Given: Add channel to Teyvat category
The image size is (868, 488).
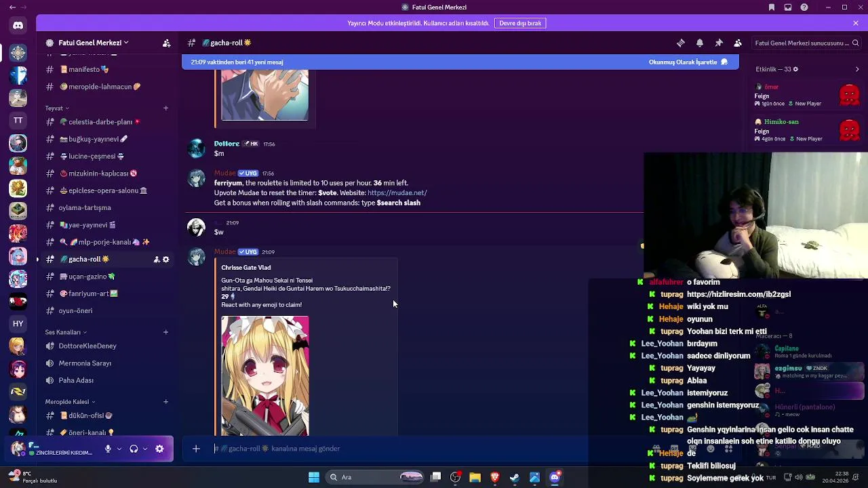Looking at the screenshot, I should [x=165, y=108].
